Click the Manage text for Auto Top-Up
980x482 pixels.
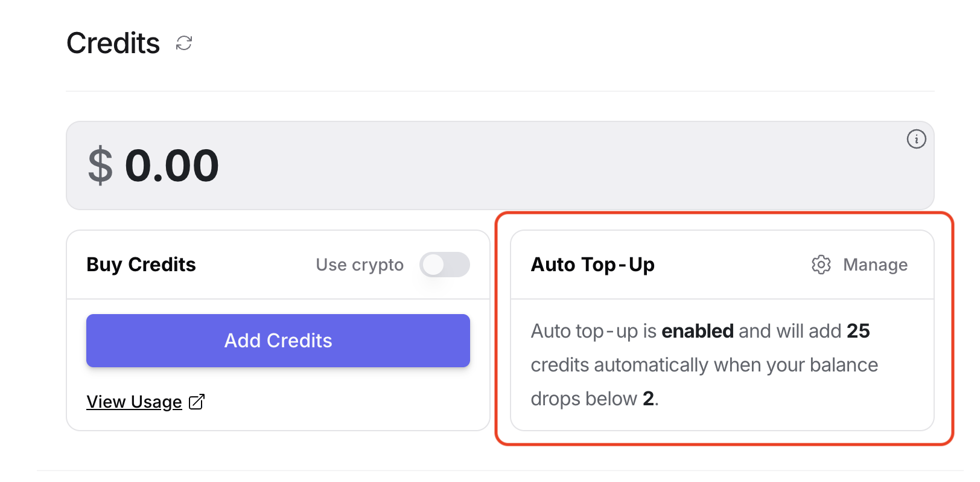pyautogui.click(x=875, y=265)
